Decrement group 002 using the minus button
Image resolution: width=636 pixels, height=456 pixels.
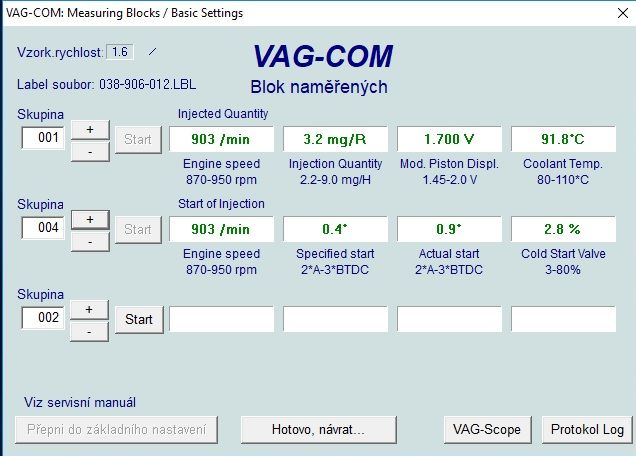click(90, 331)
